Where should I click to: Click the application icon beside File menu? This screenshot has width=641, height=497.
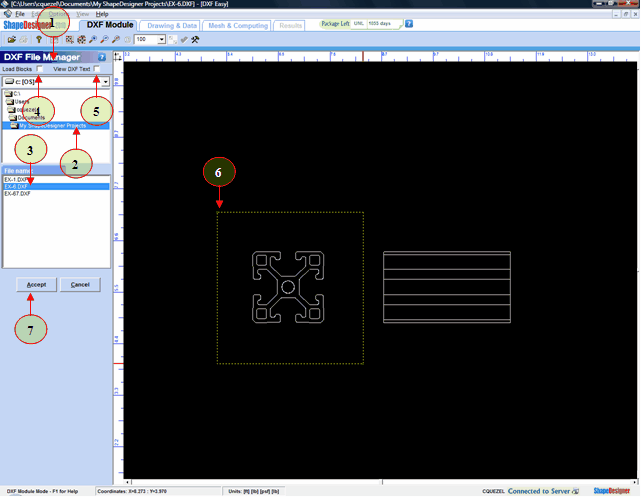[8, 14]
